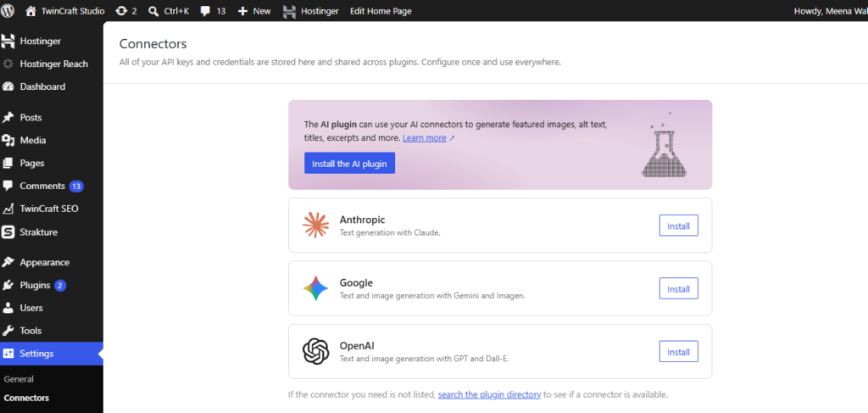Click the Connectors page heading
The height and width of the screenshot is (413, 868).
click(153, 44)
